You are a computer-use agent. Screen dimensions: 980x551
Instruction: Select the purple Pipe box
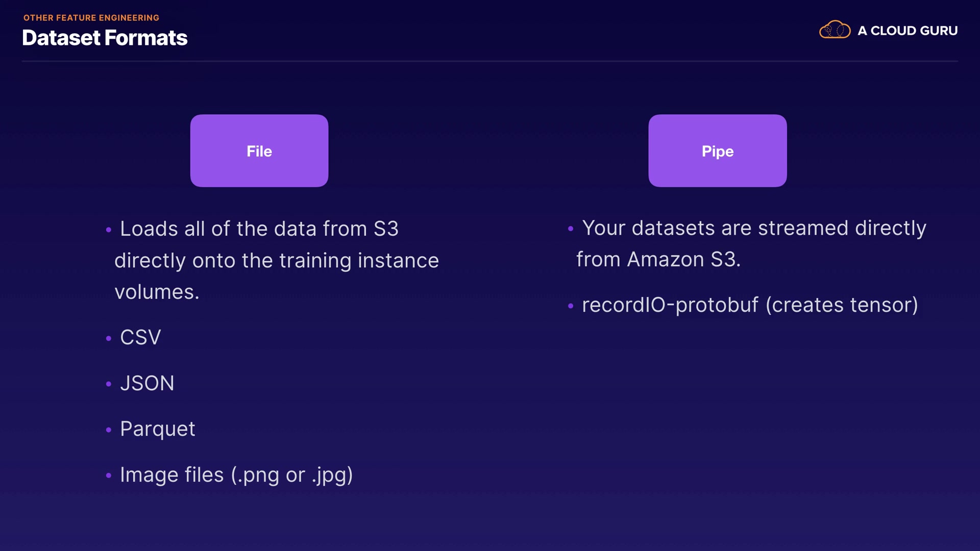[717, 151]
